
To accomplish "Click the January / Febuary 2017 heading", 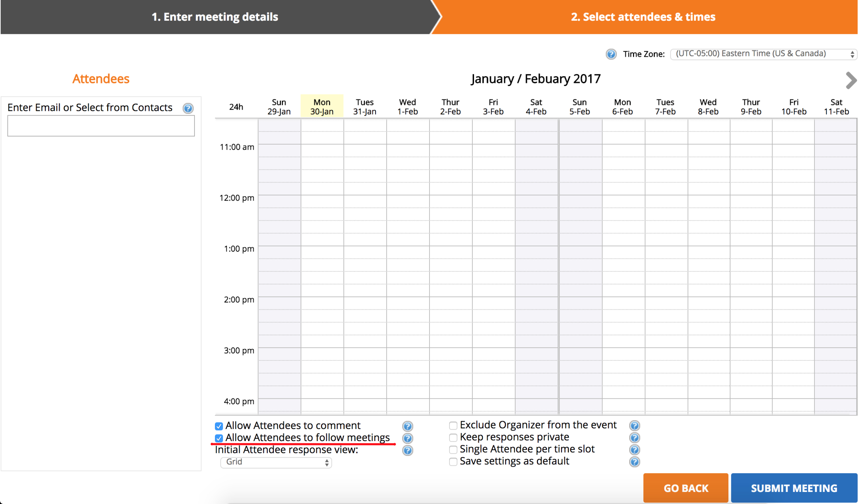I will (x=536, y=79).
